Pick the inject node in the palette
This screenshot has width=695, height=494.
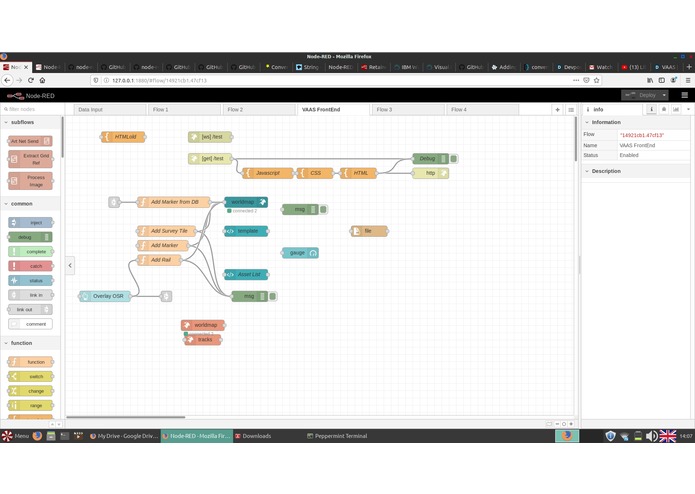[31, 222]
